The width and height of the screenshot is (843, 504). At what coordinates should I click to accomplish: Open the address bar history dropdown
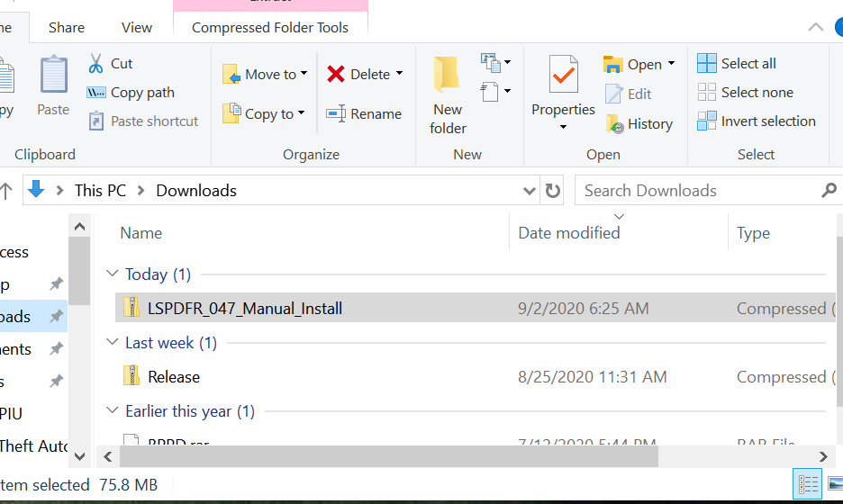click(x=530, y=191)
